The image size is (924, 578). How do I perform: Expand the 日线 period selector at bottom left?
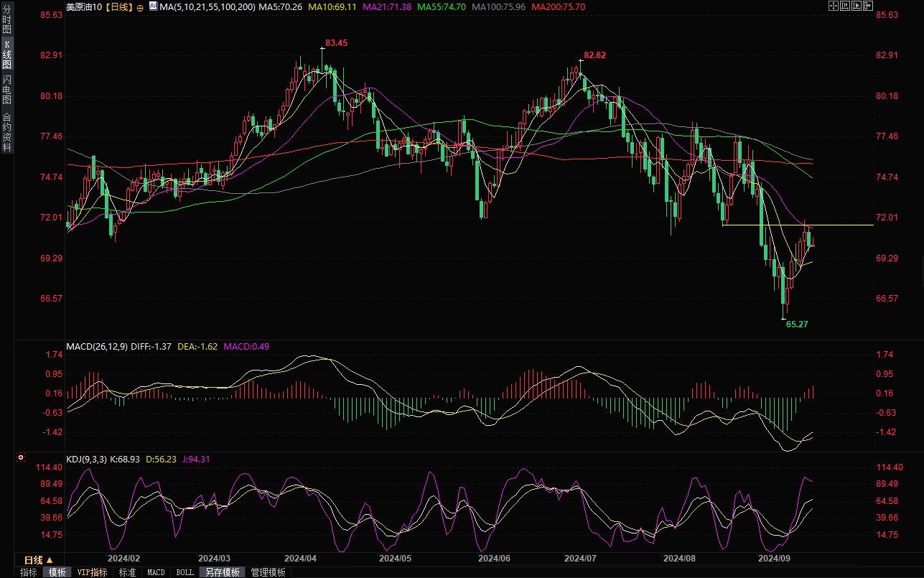pyautogui.click(x=39, y=559)
